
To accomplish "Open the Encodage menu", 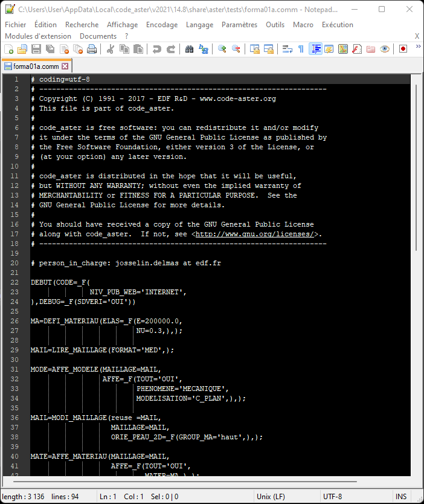I will click(x=162, y=25).
